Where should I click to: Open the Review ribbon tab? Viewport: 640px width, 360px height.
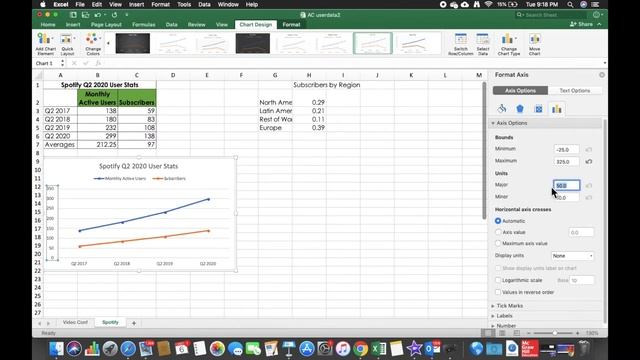[196, 24]
